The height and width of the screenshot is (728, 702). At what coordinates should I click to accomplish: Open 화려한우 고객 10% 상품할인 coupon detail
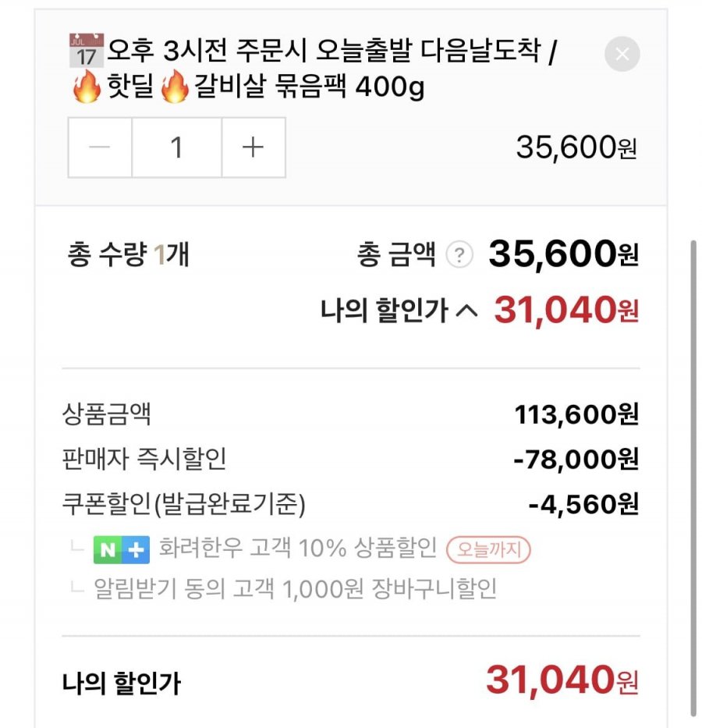click(x=297, y=549)
